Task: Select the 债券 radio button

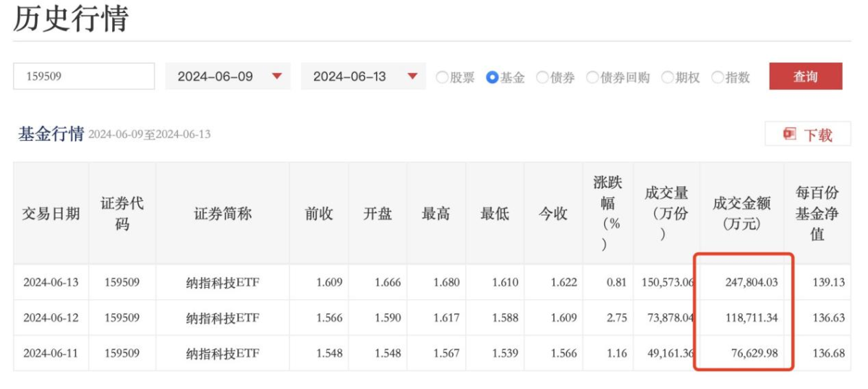Action: point(542,77)
